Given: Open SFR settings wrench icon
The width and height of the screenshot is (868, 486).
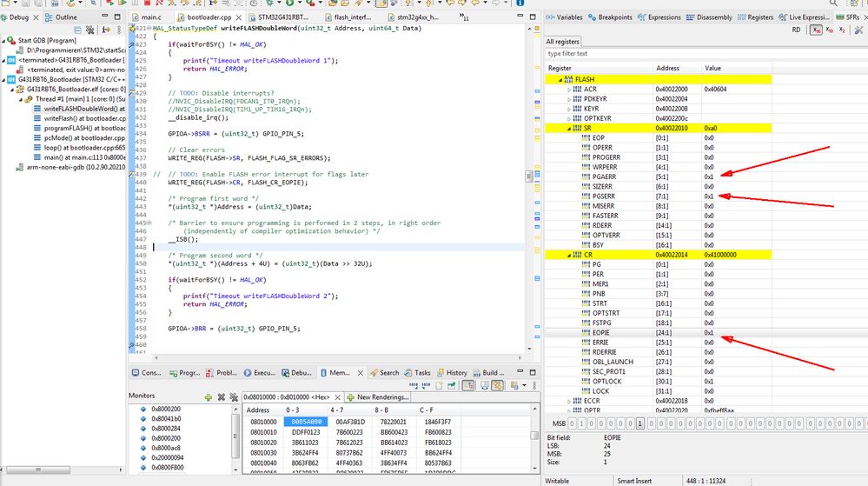Looking at the screenshot, I should [x=858, y=30].
